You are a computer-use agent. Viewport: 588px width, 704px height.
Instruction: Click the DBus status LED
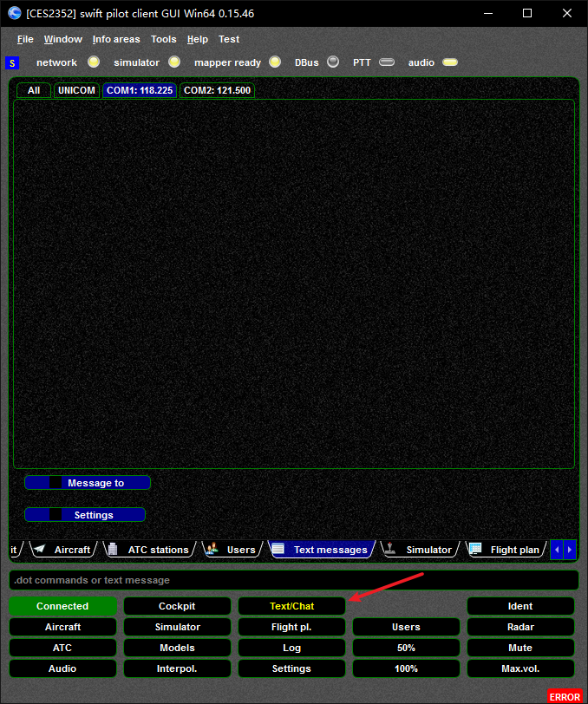point(333,62)
